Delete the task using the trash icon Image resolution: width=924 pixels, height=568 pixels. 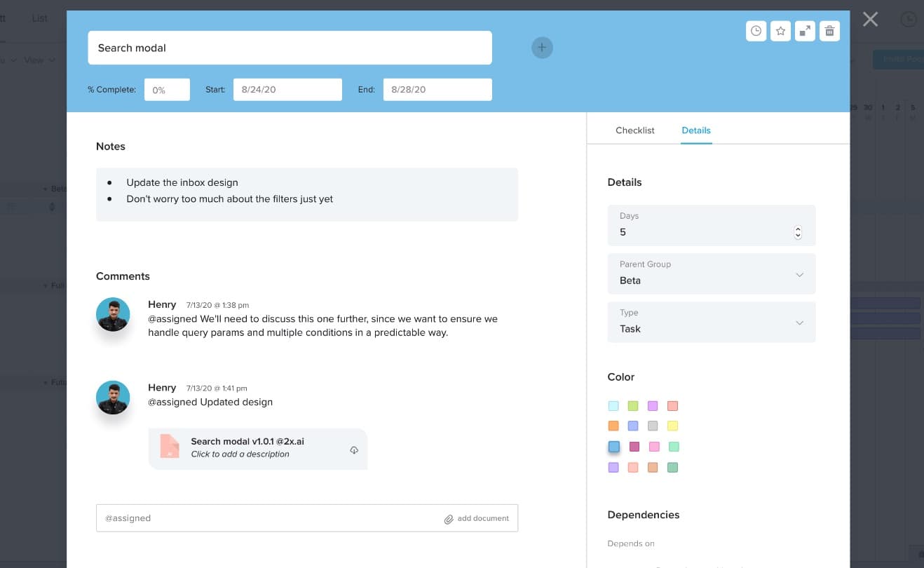click(829, 31)
